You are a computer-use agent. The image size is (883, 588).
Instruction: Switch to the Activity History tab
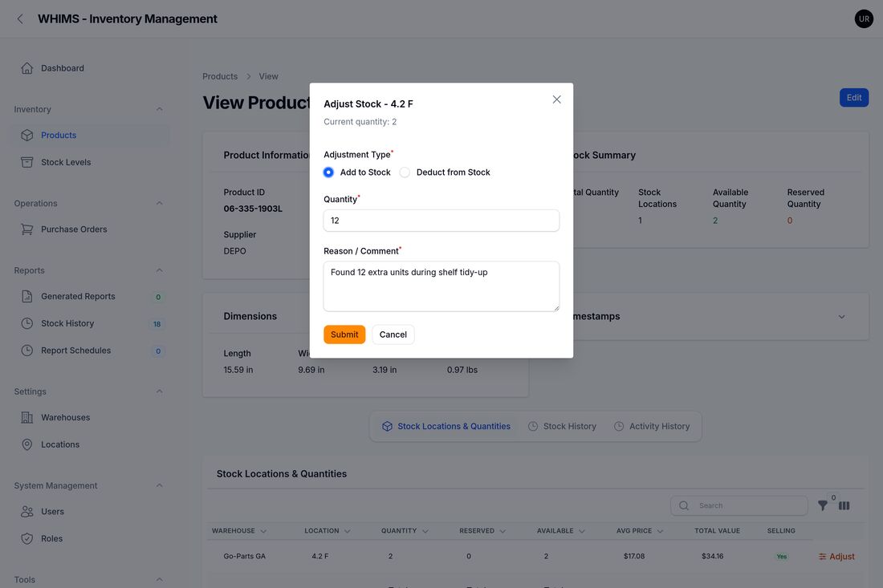pos(652,427)
